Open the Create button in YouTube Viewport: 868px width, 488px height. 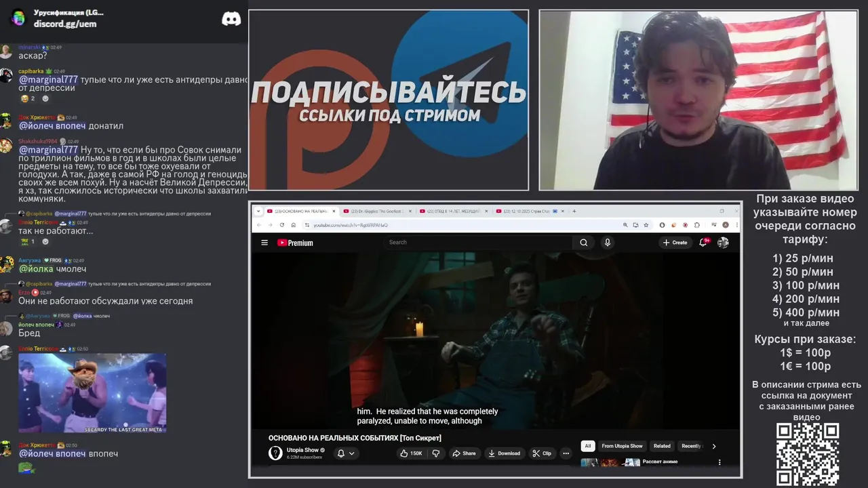click(x=675, y=243)
